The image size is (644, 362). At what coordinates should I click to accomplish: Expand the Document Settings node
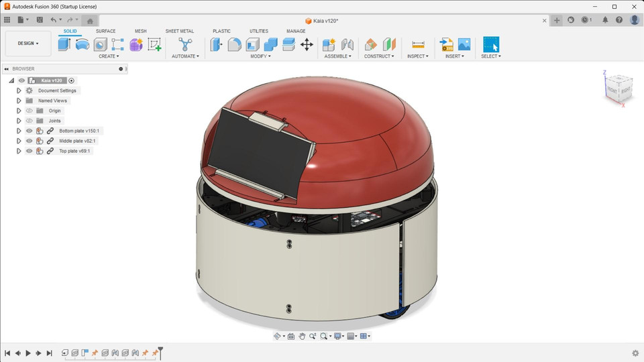[19, 90]
